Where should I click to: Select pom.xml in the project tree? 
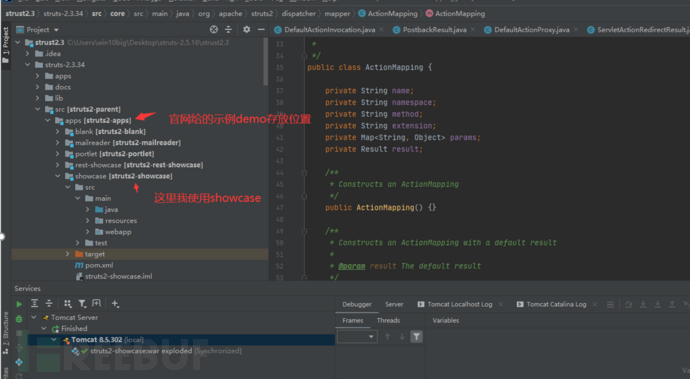pos(94,265)
